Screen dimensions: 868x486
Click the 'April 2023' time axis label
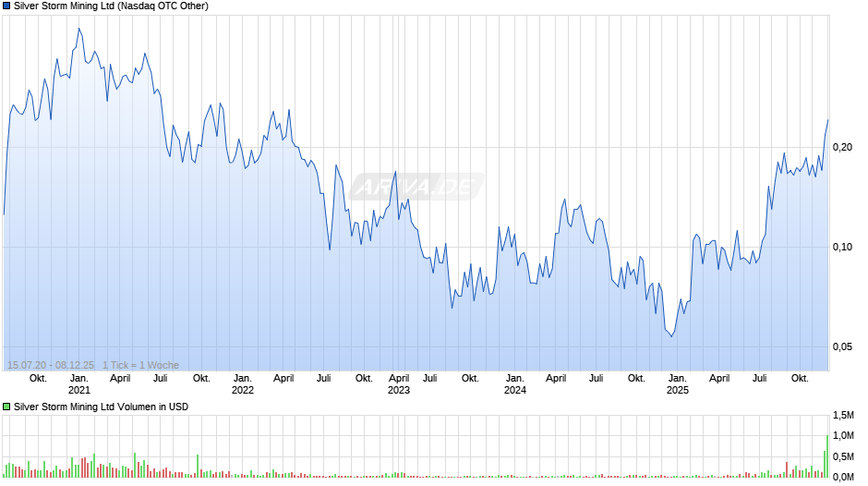pyautogui.click(x=399, y=384)
